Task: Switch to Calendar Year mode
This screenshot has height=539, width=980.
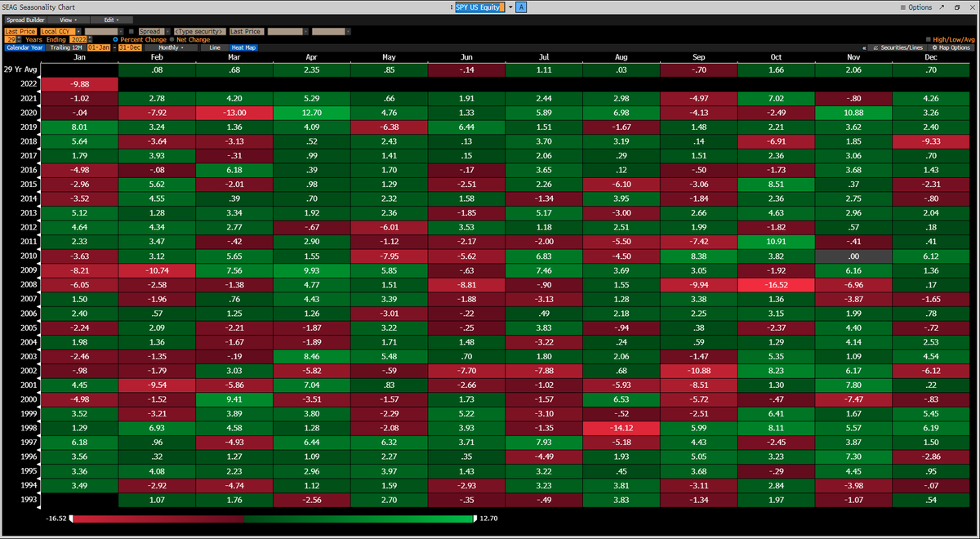Action: click(24, 47)
